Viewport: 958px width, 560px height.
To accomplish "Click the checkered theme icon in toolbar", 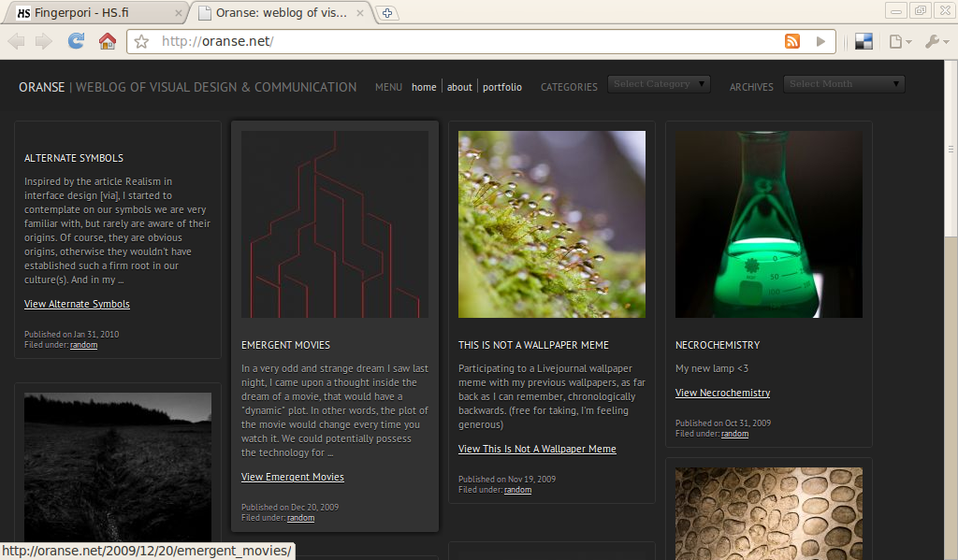I will pyautogui.click(x=864, y=41).
